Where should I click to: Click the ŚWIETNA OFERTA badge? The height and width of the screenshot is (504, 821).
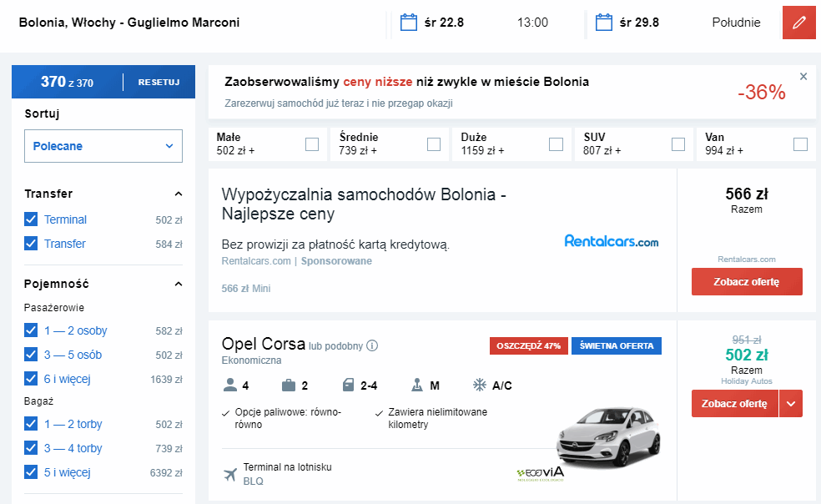[x=617, y=345]
